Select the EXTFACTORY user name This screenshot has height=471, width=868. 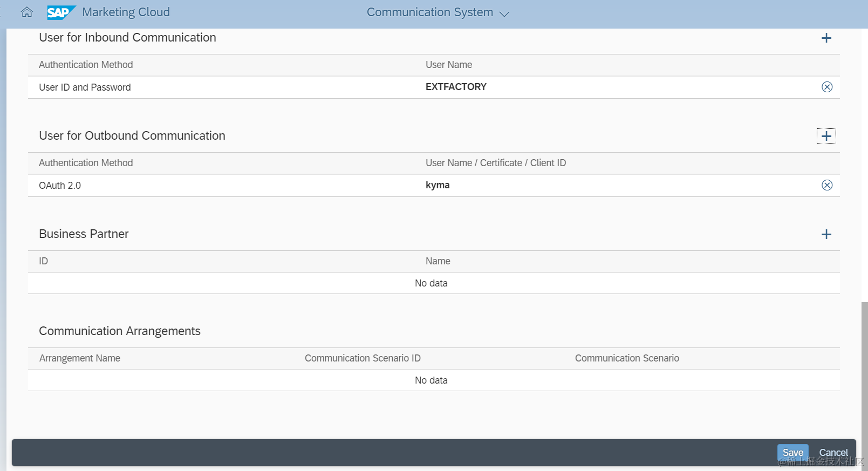(456, 87)
